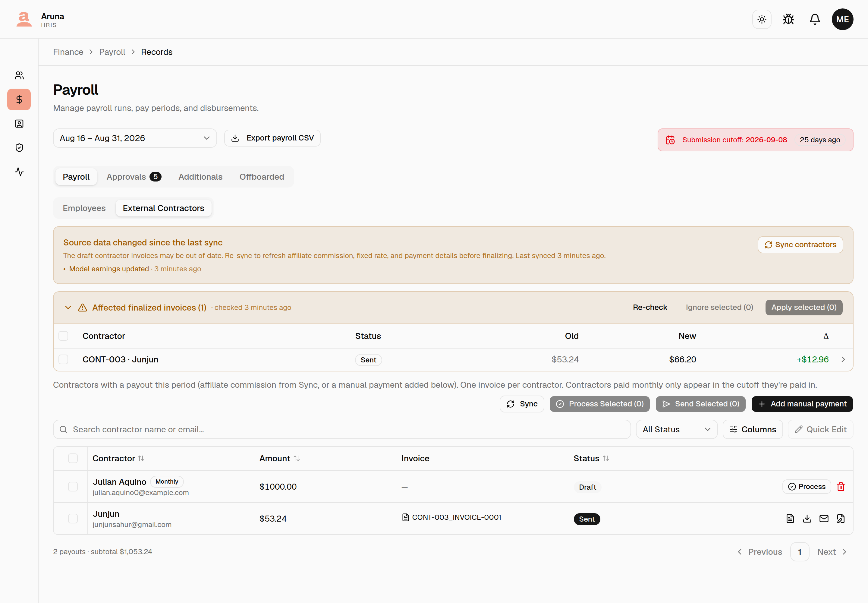Viewport: 868px width, 603px height.
Task: Select all contractors in payouts table
Action: (73, 458)
